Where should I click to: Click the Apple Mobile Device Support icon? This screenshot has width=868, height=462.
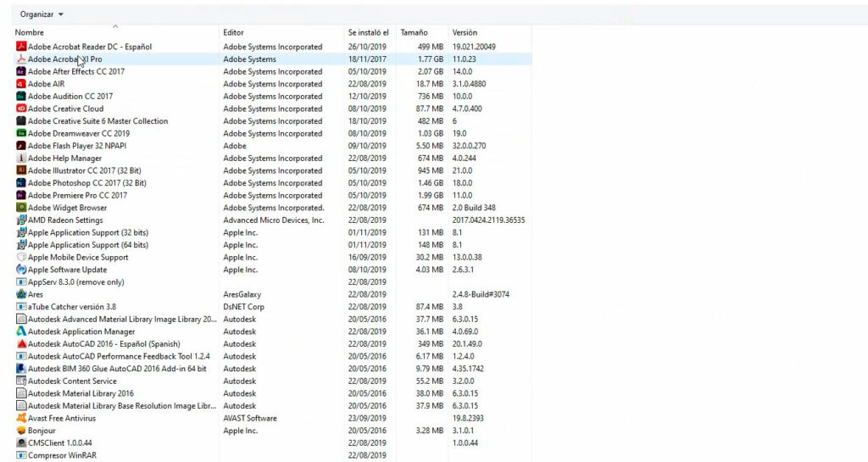(21, 258)
